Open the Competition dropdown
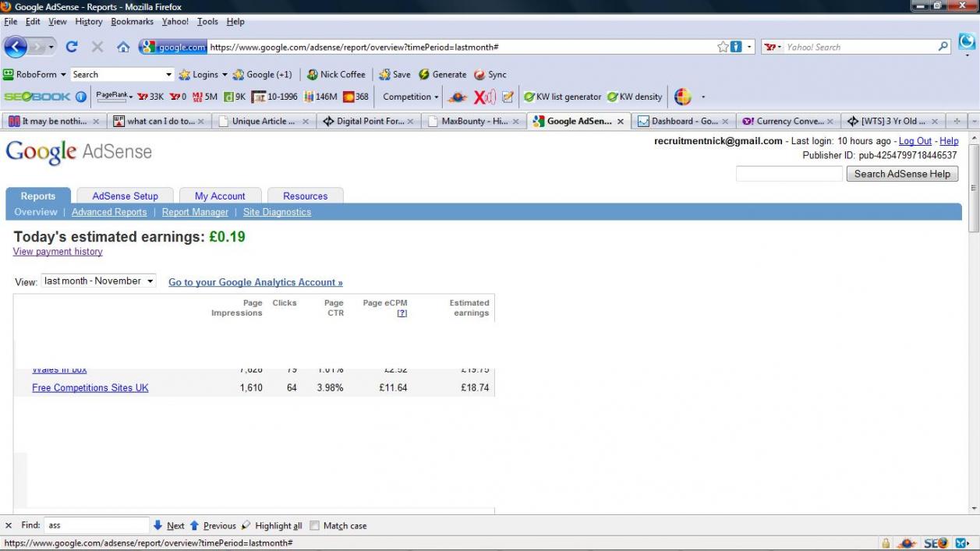The image size is (980, 551). [410, 97]
